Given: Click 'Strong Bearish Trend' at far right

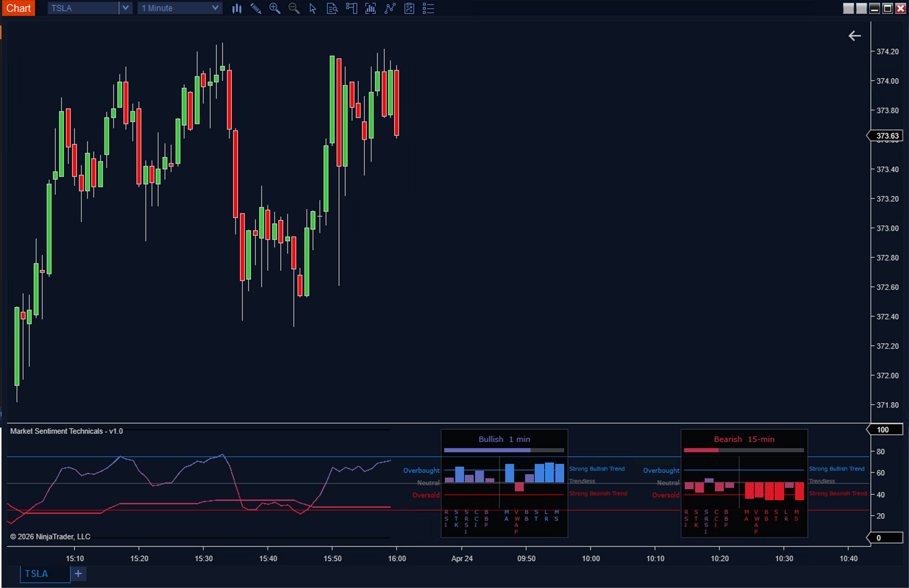Looking at the screenshot, I should click(x=838, y=493).
